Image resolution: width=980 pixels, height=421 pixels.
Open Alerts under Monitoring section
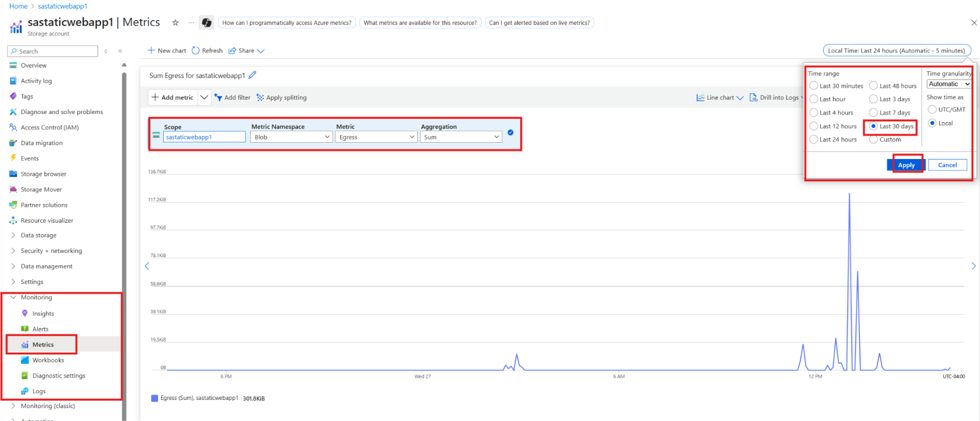(x=40, y=329)
